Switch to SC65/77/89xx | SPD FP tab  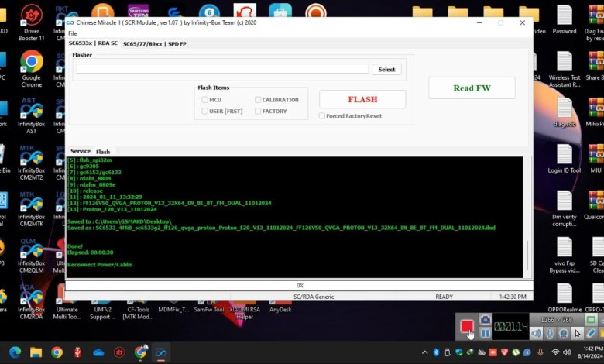click(x=154, y=44)
